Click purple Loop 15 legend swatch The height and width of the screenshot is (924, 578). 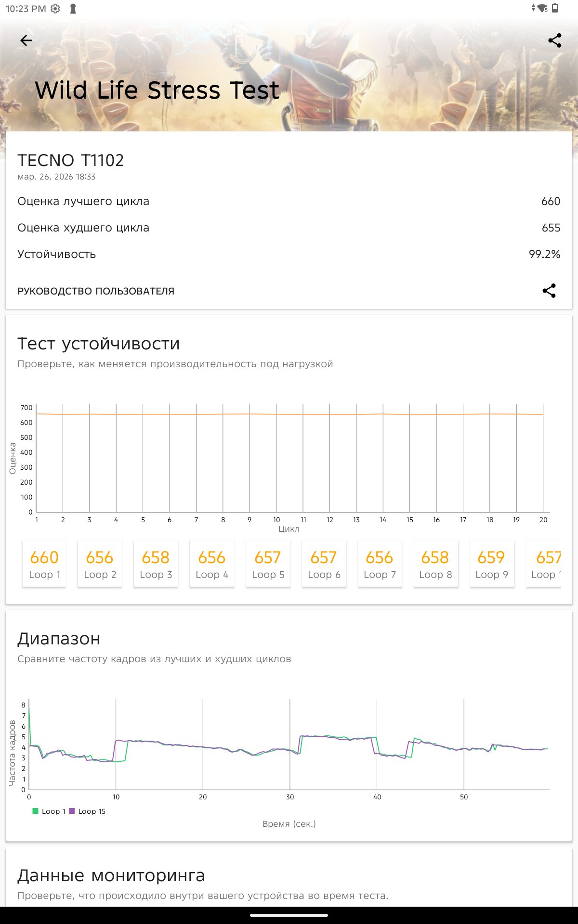(x=72, y=811)
